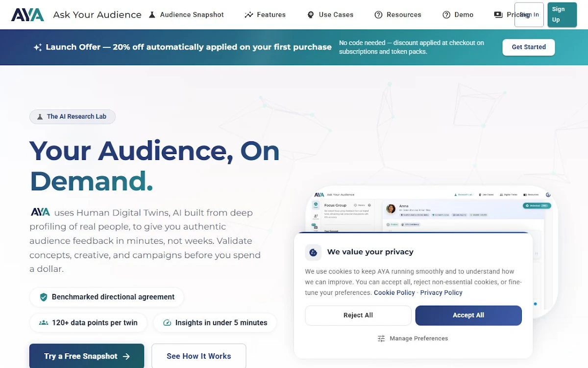Open the Privacy Policy link
588x368 pixels.
pyautogui.click(x=441, y=292)
